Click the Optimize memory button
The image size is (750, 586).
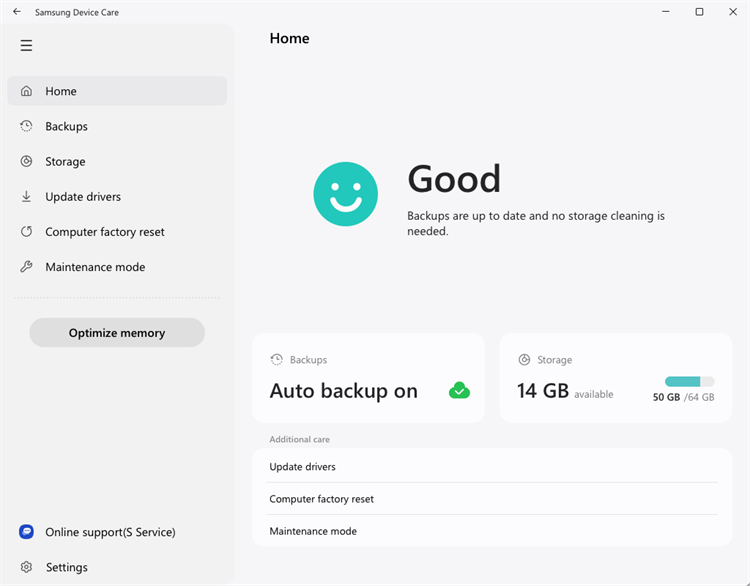(117, 332)
